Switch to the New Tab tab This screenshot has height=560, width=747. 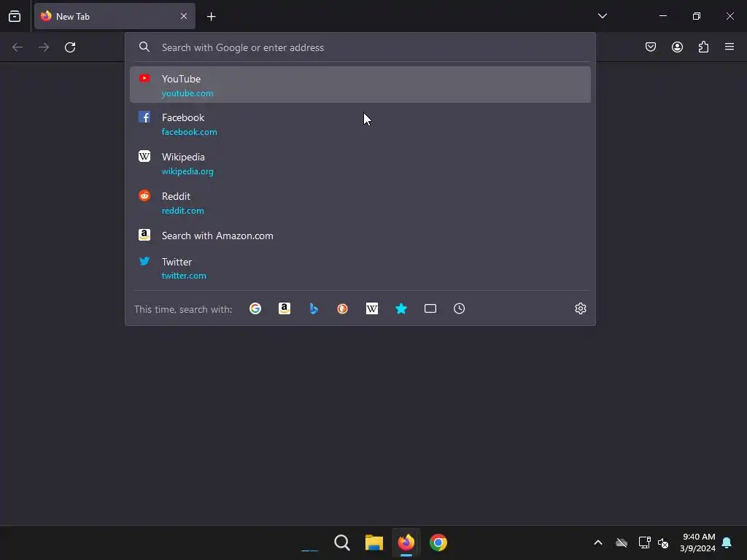(x=115, y=16)
